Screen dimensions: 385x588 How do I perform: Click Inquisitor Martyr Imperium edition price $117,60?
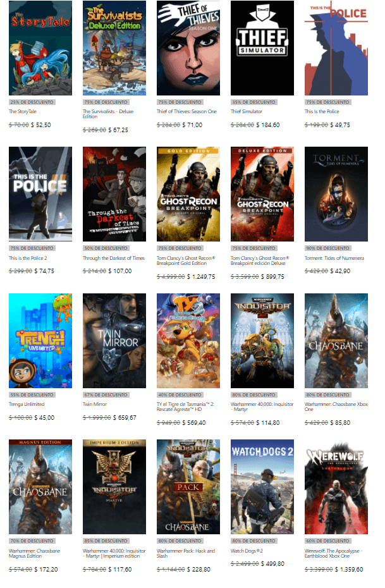(119, 570)
